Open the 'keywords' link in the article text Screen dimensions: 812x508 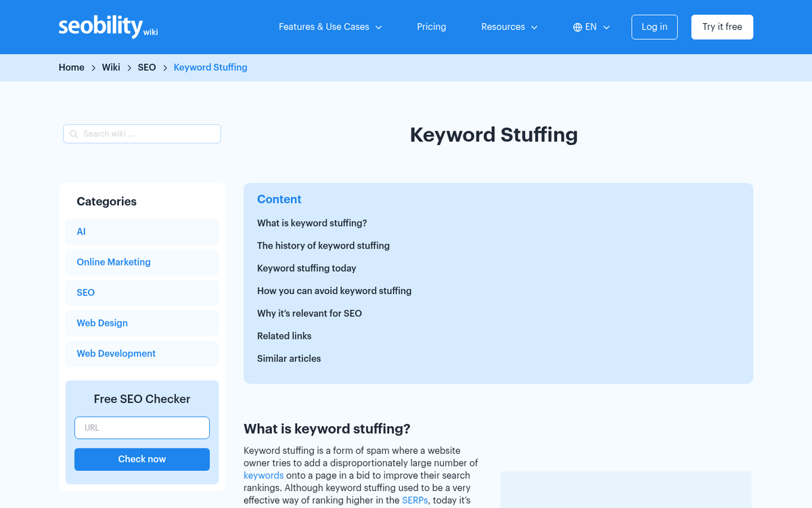click(264, 475)
